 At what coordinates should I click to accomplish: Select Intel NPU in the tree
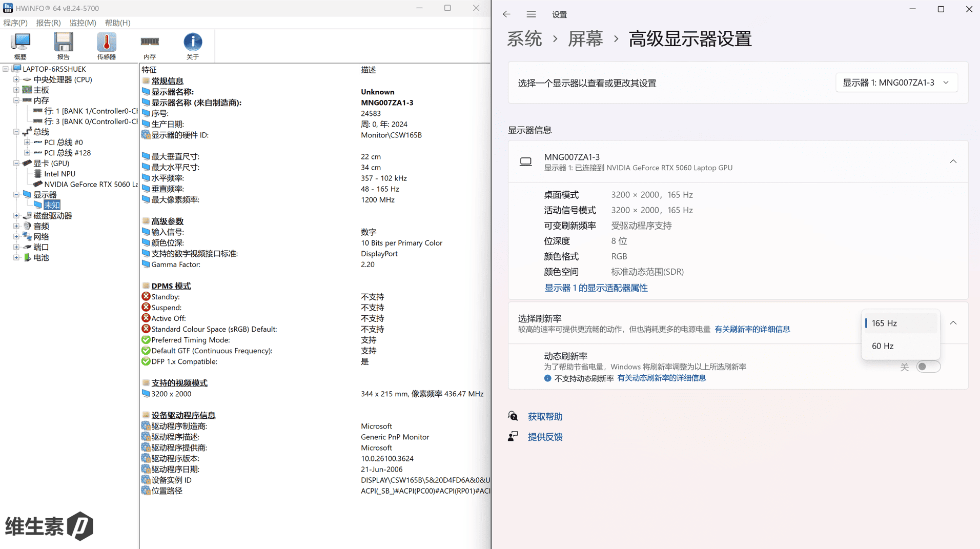pyautogui.click(x=59, y=174)
